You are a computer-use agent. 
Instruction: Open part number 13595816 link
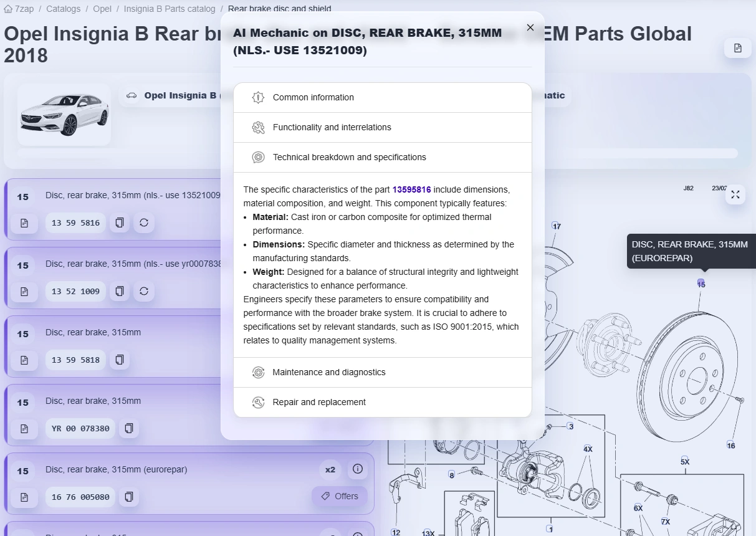click(x=411, y=189)
